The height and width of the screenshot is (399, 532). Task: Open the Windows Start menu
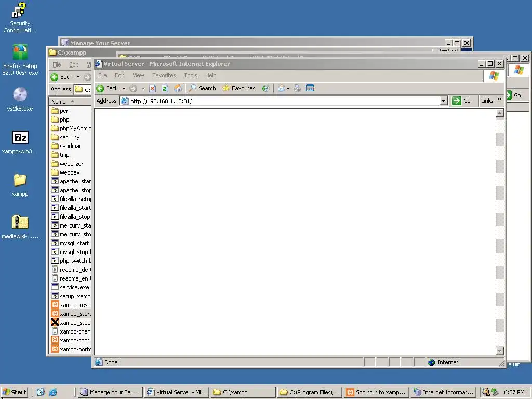coord(15,392)
